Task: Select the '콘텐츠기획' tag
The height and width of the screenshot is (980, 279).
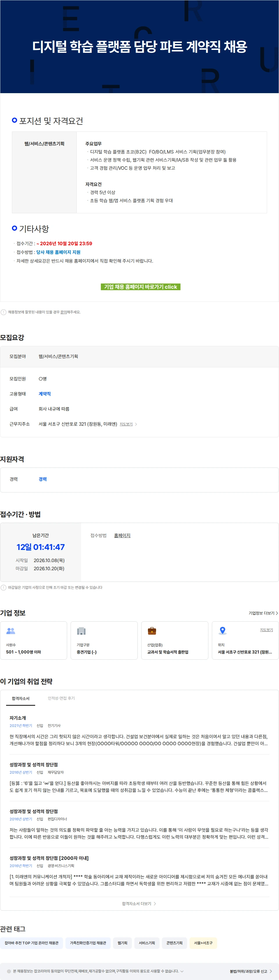Action: point(175,943)
